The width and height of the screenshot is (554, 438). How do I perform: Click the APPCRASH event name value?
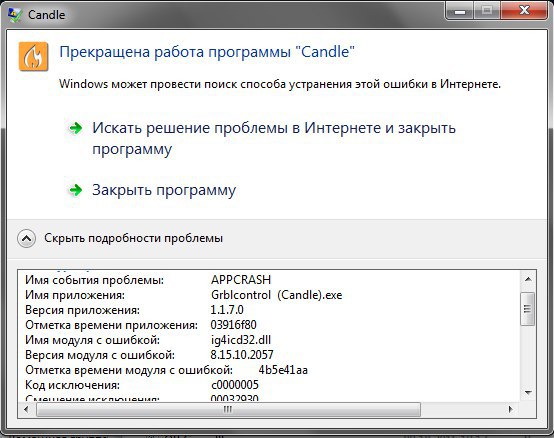point(241,280)
